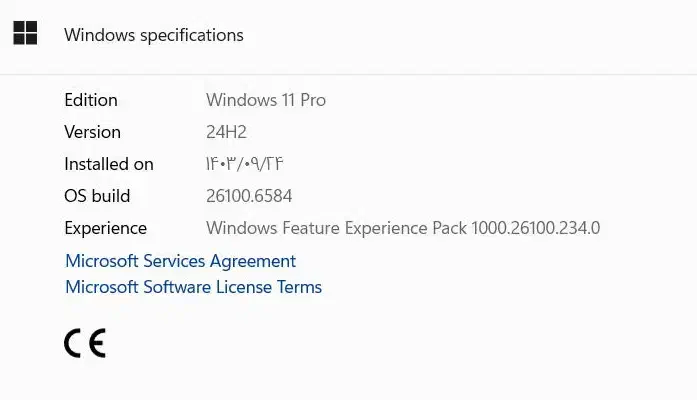Click the Edition label
The width and height of the screenshot is (697, 400).
[91, 100]
